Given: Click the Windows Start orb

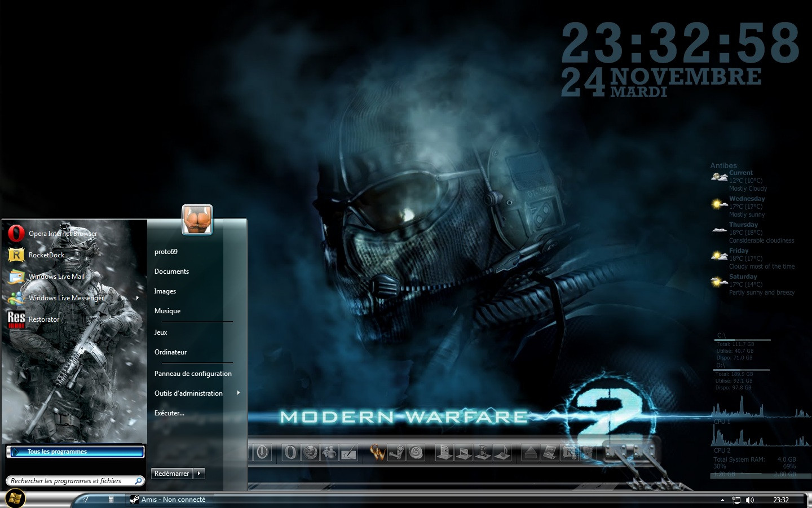Looking at the screenshot, I should tap(15, 498).
